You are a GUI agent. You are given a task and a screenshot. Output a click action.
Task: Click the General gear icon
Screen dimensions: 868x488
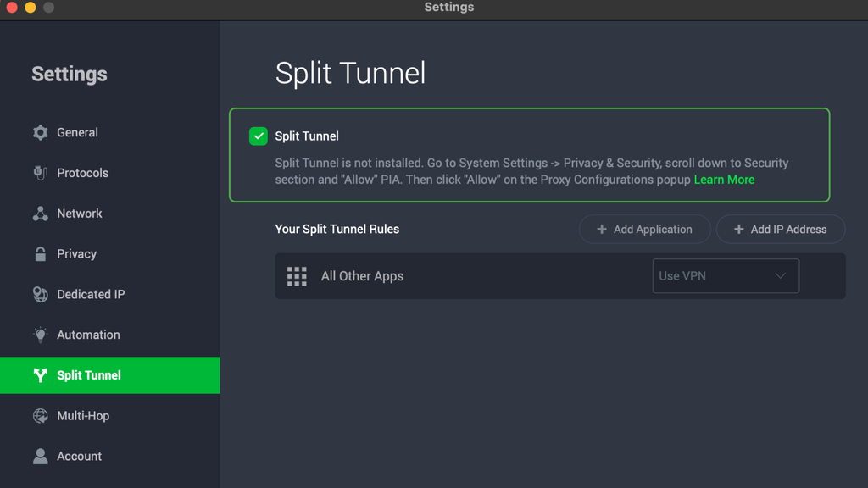40,132
